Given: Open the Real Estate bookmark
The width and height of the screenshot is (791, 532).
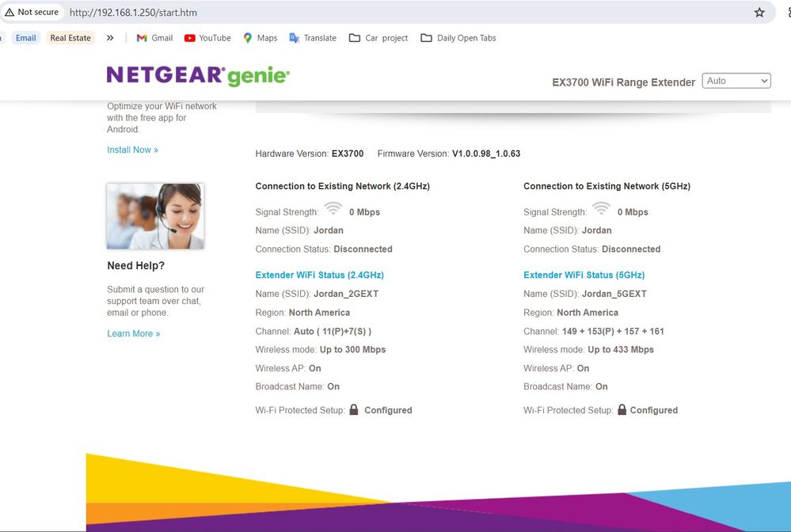Looking at the screenshot, I should coord(70,38).
